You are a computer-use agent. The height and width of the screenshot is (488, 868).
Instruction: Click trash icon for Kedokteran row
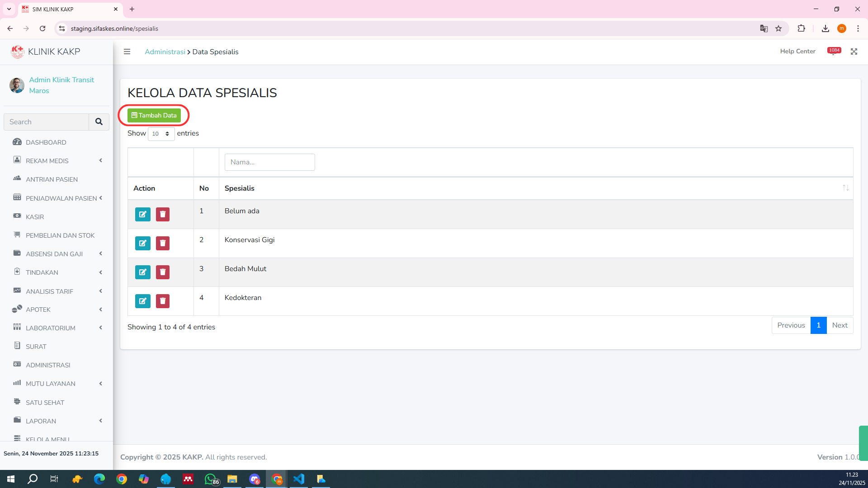[x=162, y=301]
